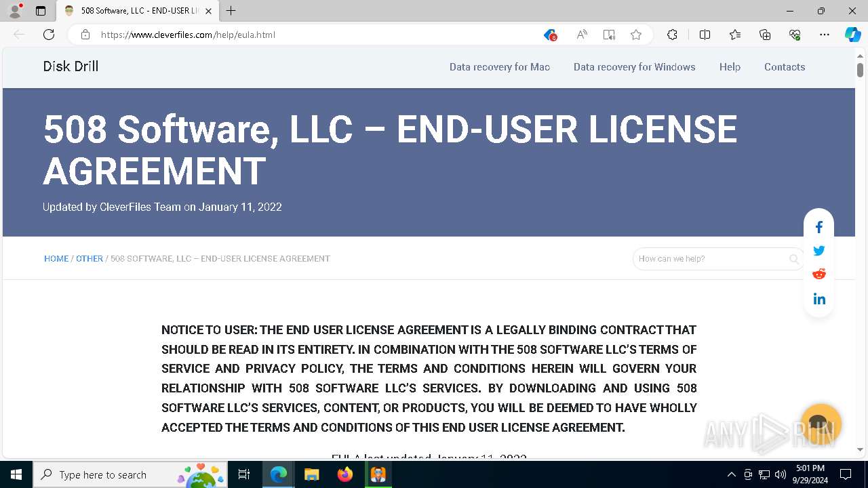Open the Windows Start menu
868x488 pixels.
pyautogui.click(x=16, y=474)
